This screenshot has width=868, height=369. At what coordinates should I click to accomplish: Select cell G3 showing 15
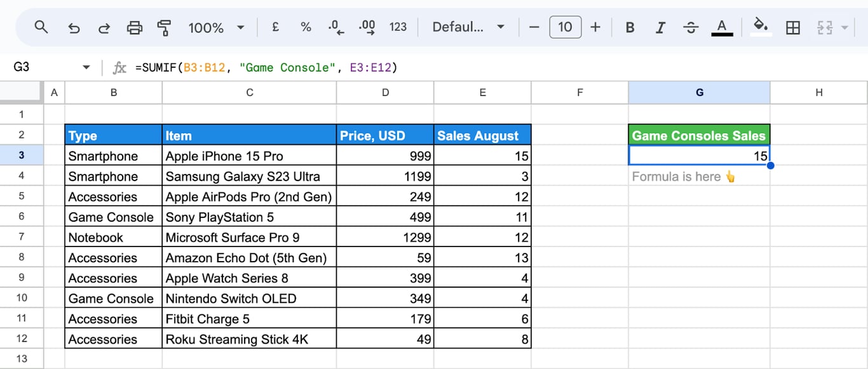click(x=700, y=156)
